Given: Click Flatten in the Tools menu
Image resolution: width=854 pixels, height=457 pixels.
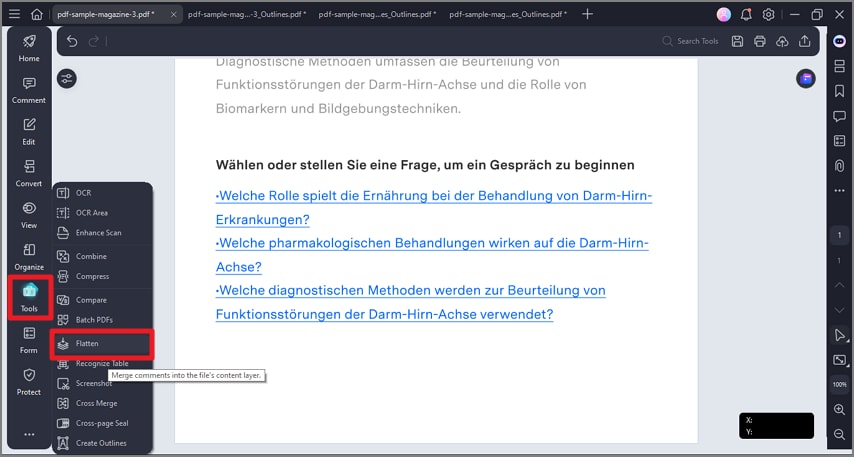Looking at the screenshot, I should tap(102, 344).
